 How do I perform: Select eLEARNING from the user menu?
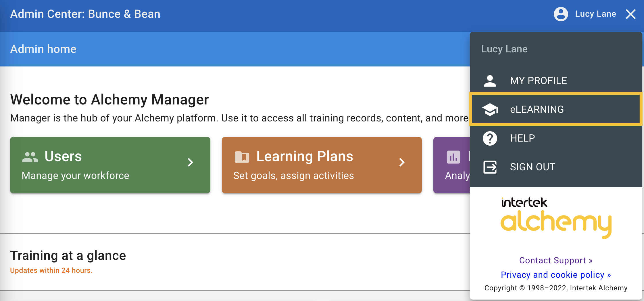(537, 109)
